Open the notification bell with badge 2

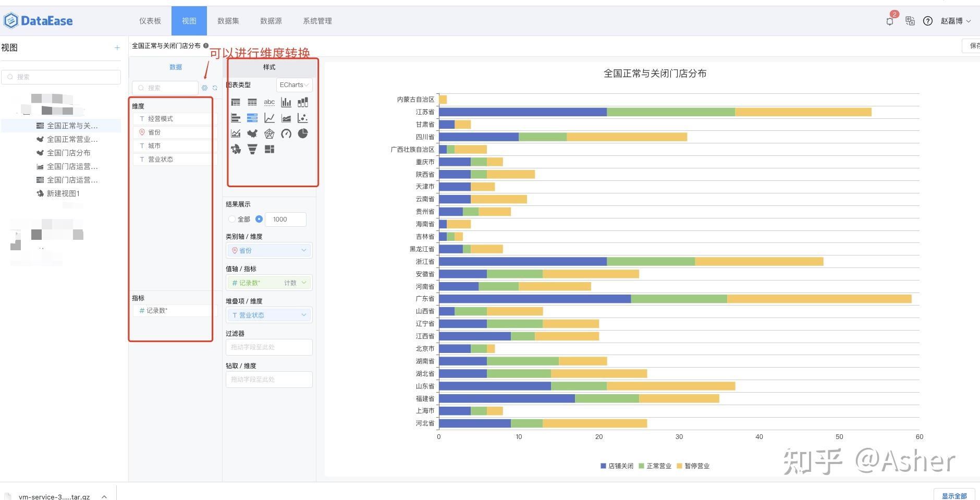tap(889, 21)
